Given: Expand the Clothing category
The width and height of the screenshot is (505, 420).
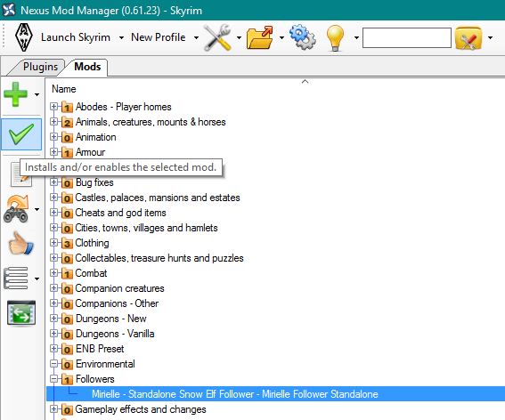Looking at the screenshot, I should 53,243.
